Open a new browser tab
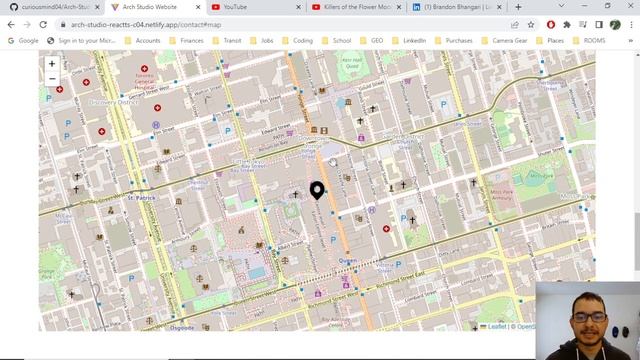This screenshot has width=640, height=360. click(518, 7)
